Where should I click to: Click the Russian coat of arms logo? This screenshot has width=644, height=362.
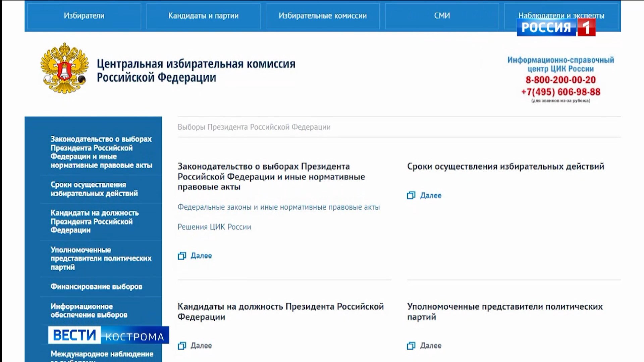coord(64,68)
